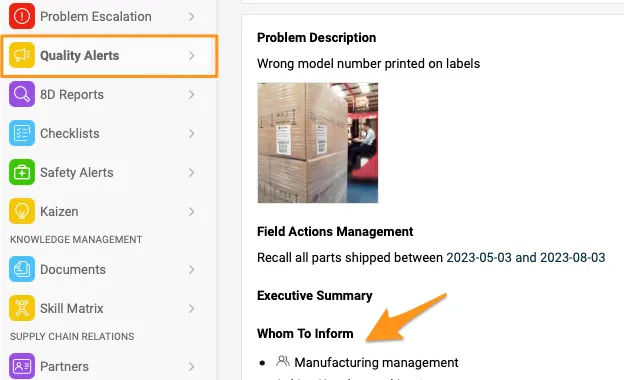Click the red Problem Escalation icon
Viewport: 624px width, 380px height.
(x=22, y=16)
